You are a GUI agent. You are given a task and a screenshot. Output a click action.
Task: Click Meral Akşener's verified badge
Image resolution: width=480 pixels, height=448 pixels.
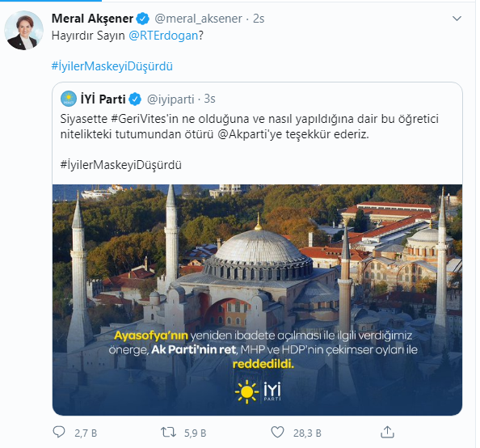click(143, 19)
